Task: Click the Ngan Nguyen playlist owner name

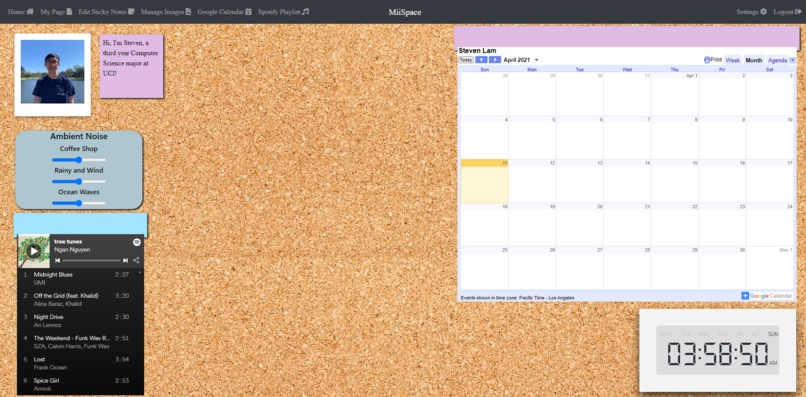Action: (71, 249)
